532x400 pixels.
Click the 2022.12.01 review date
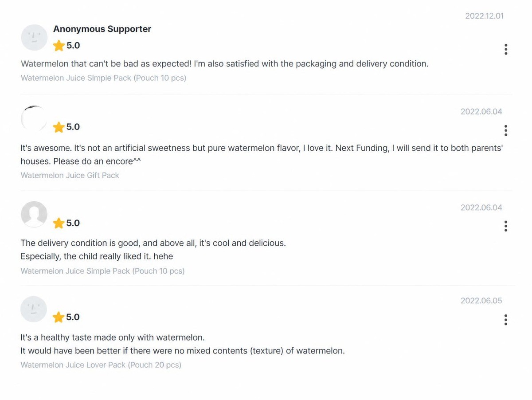(484, 16)
